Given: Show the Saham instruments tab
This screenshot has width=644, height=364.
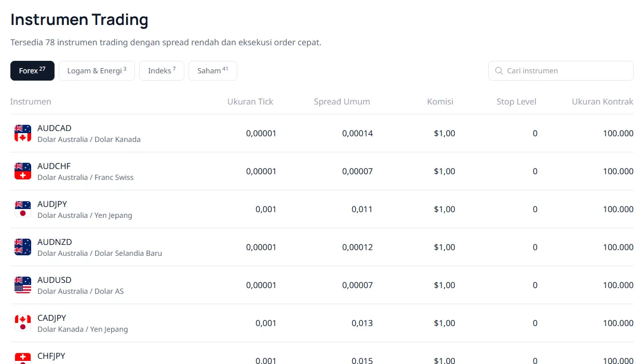Looking at the screenshot, I should pos(213,71).
